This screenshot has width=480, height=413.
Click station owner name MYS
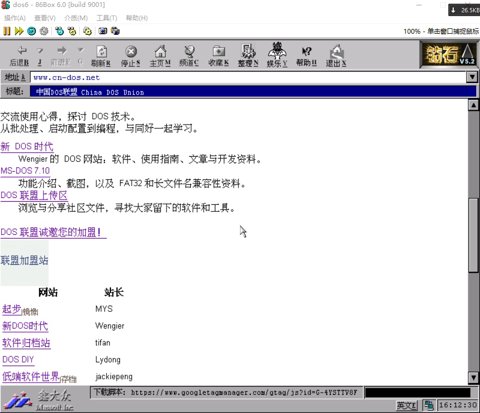(x=104, y=309)
